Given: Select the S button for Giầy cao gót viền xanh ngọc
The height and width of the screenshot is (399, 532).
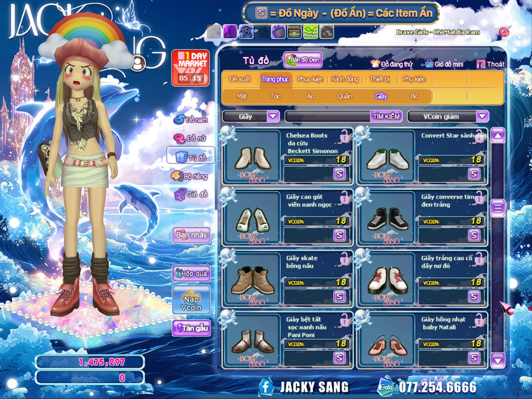Looking at the screenshot, I should coord(340,235).
